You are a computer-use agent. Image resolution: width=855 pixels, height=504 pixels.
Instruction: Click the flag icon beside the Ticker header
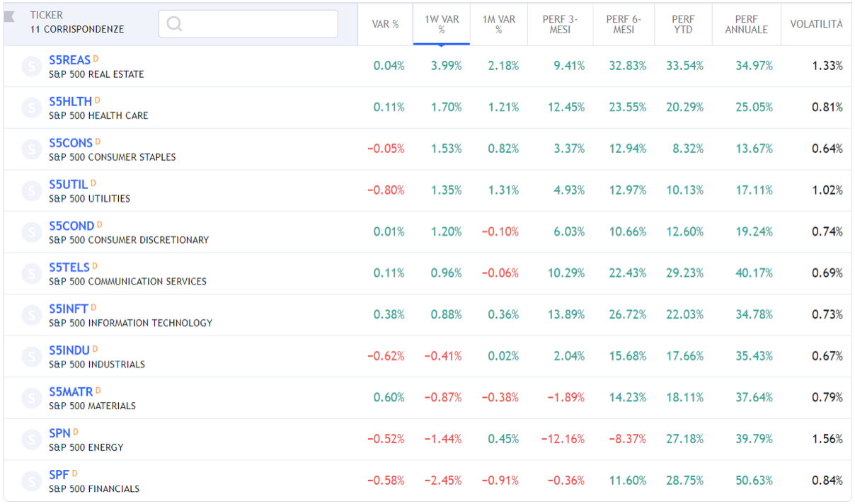pyautogui.click(x=10, y=16)
